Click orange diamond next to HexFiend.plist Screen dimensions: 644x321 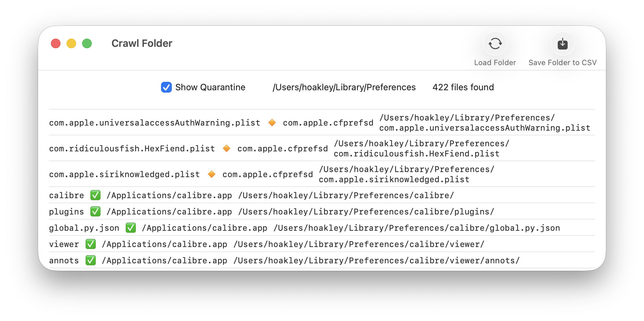pyautogui.click(x=226, y=148)
